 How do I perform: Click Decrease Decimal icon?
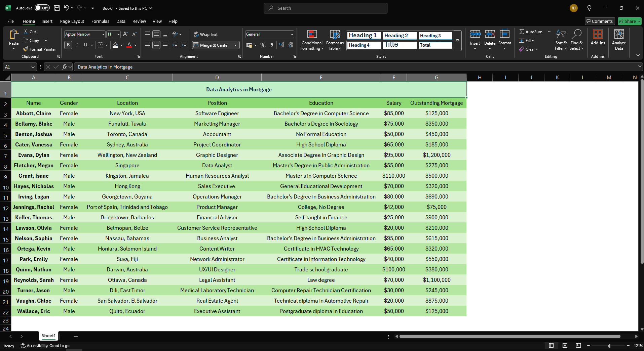pos(290,45)
